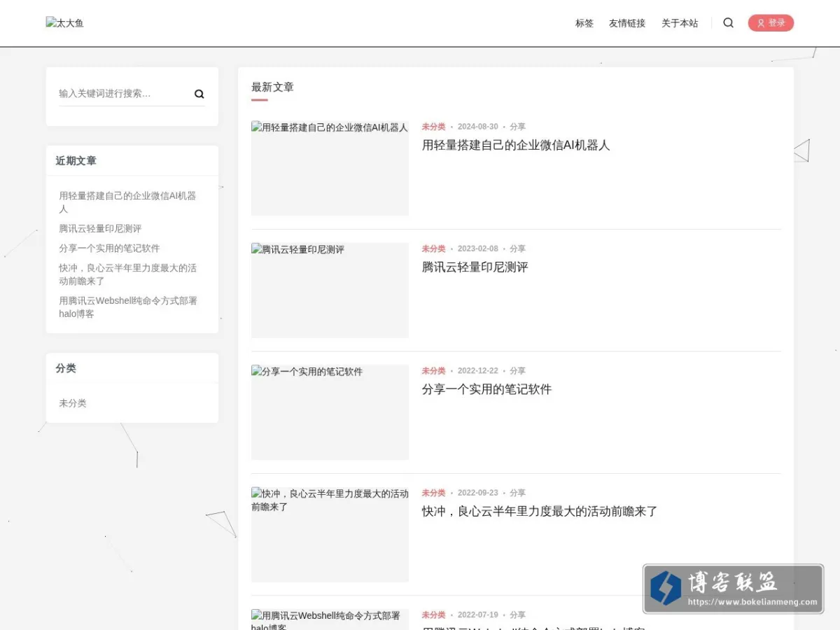The image size is (840, 630).
Task: Click 未分类 tag beside 2022-12-22
Action: pyautogui.click(x=433, y=371)
